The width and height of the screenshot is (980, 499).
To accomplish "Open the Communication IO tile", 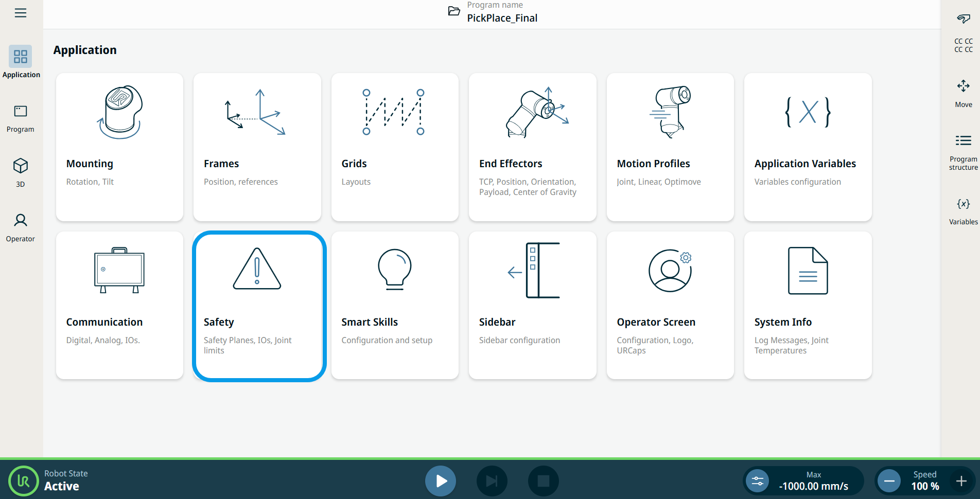I will coord(119,305).
